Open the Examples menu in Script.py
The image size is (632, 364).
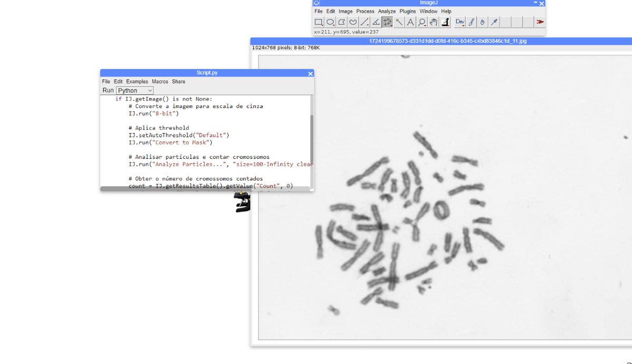pos(137,82)
